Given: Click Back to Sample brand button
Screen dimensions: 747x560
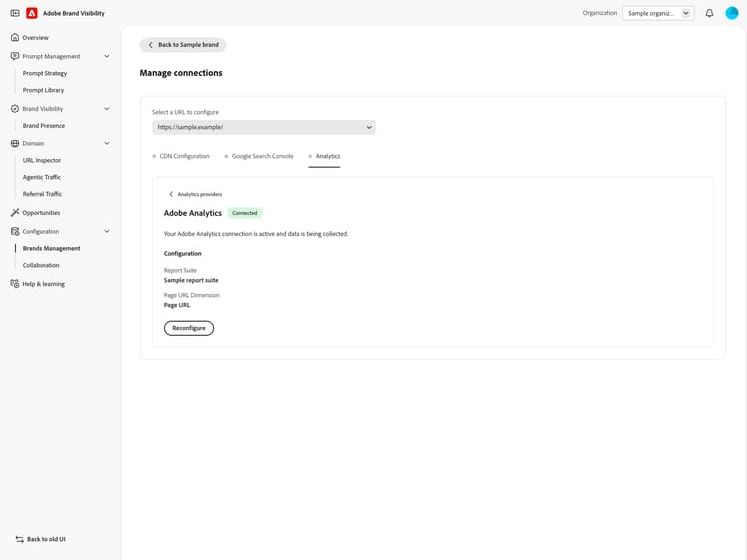Looking at the screenshot, I should point(183,44).
